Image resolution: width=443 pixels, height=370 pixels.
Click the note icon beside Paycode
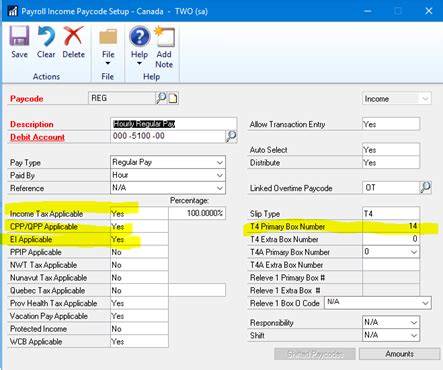[173, 98]
